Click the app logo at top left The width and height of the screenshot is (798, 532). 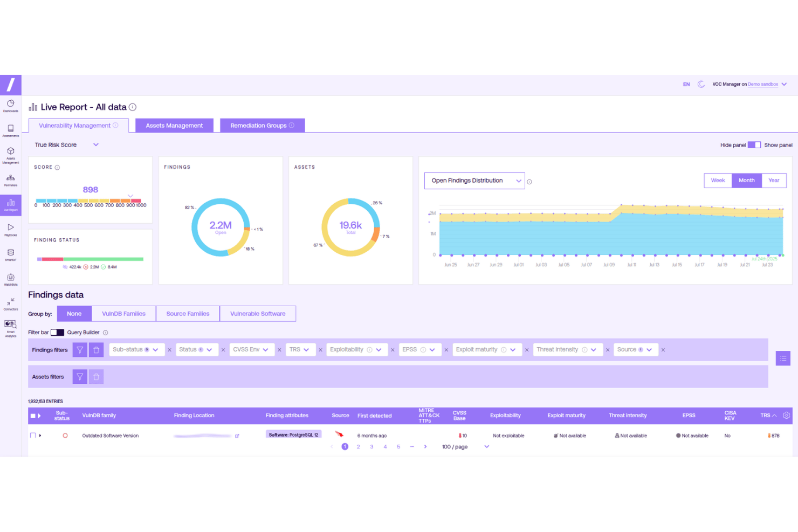click(x=11, y=85)
